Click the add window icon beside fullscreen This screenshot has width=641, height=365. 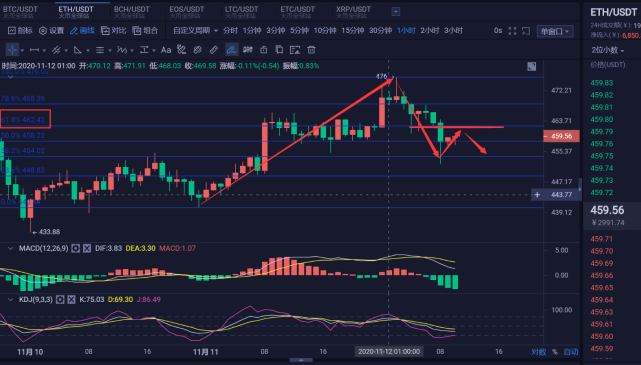[526, 31]
